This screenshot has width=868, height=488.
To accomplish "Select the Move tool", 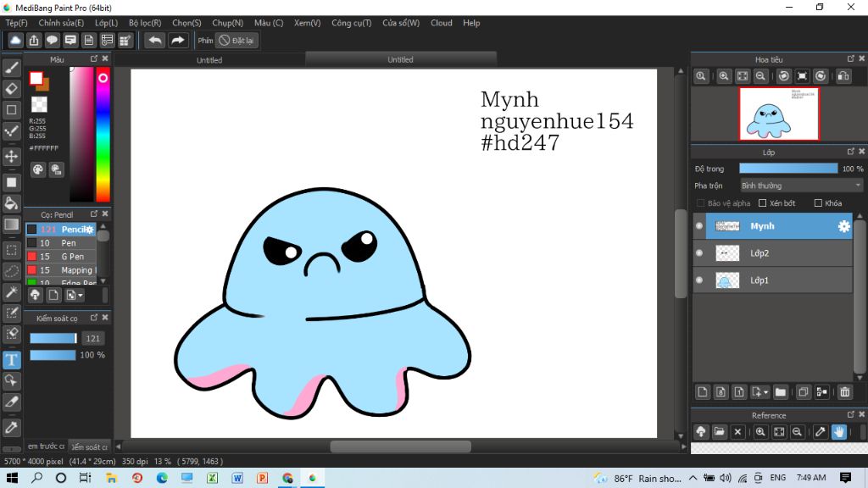I will coord(12,156).
